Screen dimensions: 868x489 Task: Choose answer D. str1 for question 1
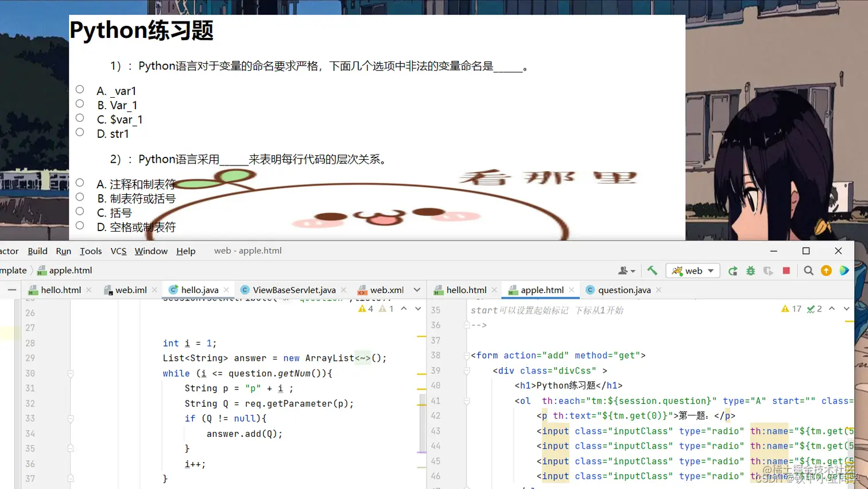point(79,132)
